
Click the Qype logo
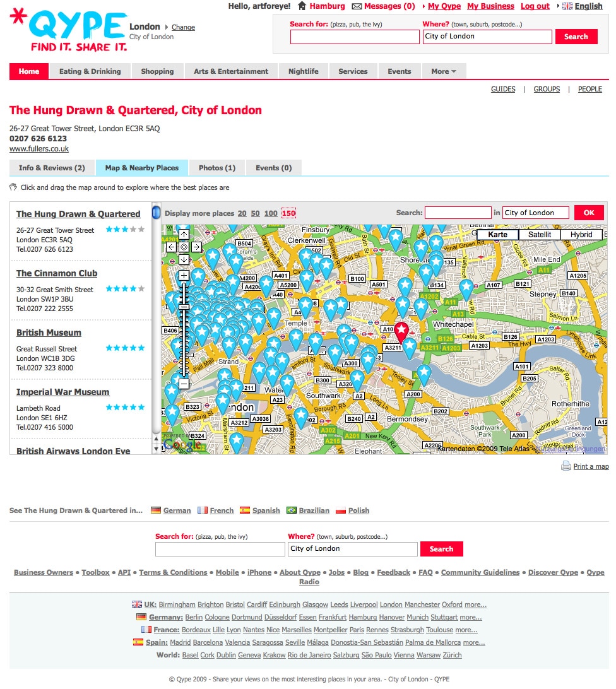tap(68, 30)
